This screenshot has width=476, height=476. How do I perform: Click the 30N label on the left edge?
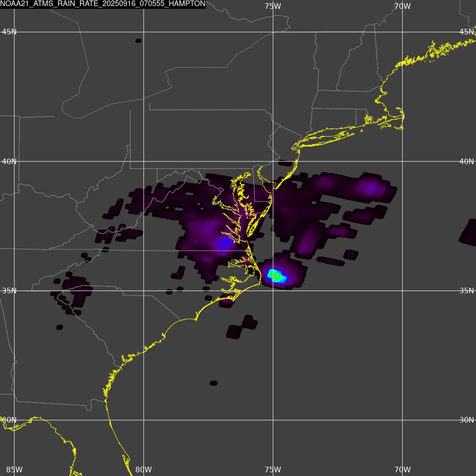9,420
